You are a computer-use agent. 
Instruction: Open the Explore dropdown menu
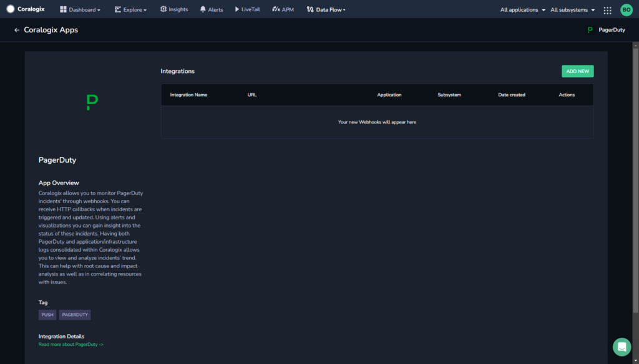(130, 9)
